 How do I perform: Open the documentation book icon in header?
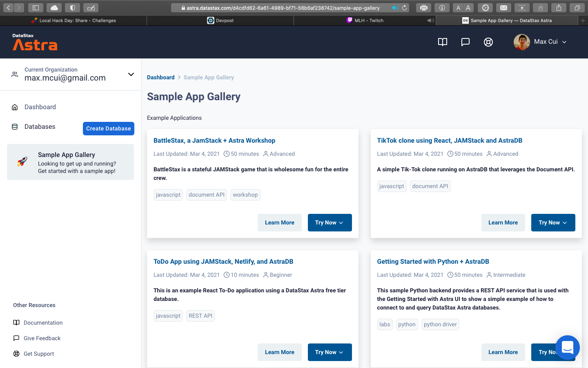coord(443,42)
